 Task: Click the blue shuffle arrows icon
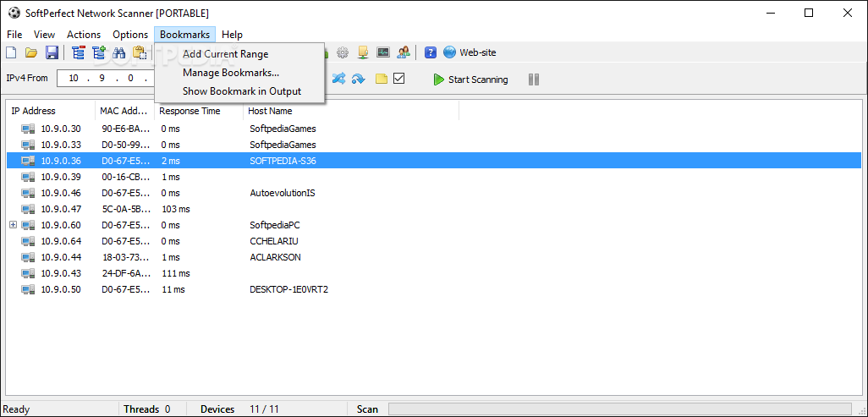[x=338, y=80]
